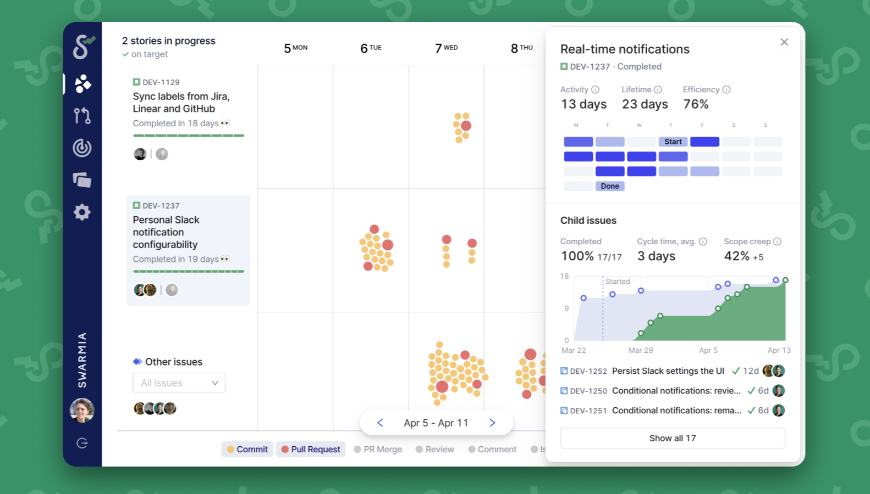Click the Done cell in activity heatmap
The image size is (870, 494).
[610, 186]
